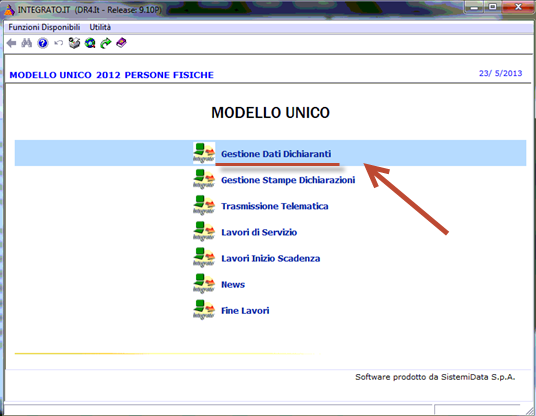Open Lavori di Servizio
Image resolution: width=536 pixels, height=416 pixels.
[259, 232]
